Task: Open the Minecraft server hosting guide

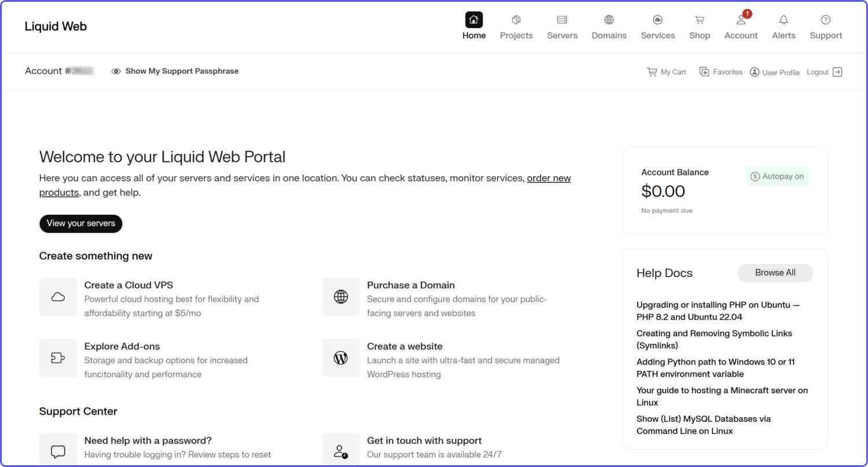Action: point(722,396)
